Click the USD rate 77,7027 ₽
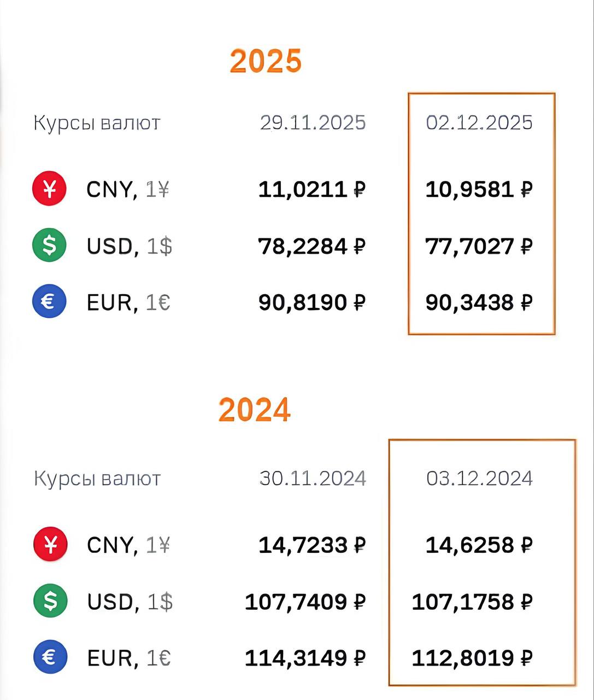This screenshot has height=700, width=594. (x=479, y=246)
